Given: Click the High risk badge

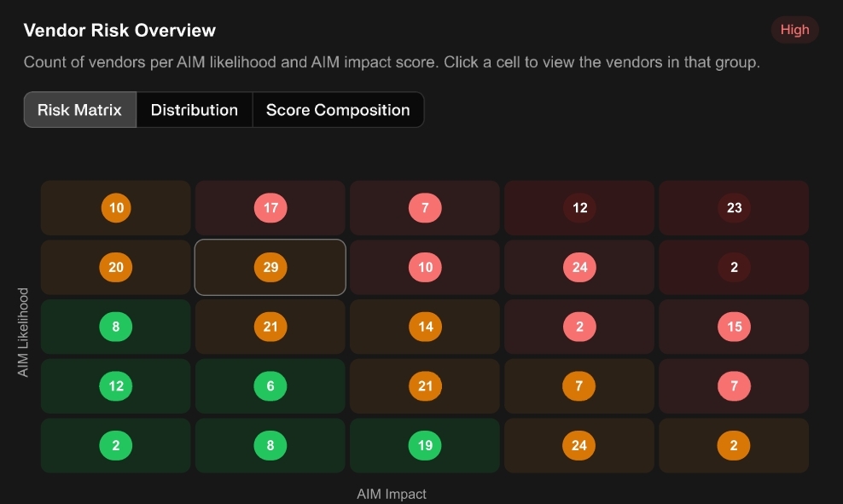Looking at the screenshot, I should coord(794,30).
